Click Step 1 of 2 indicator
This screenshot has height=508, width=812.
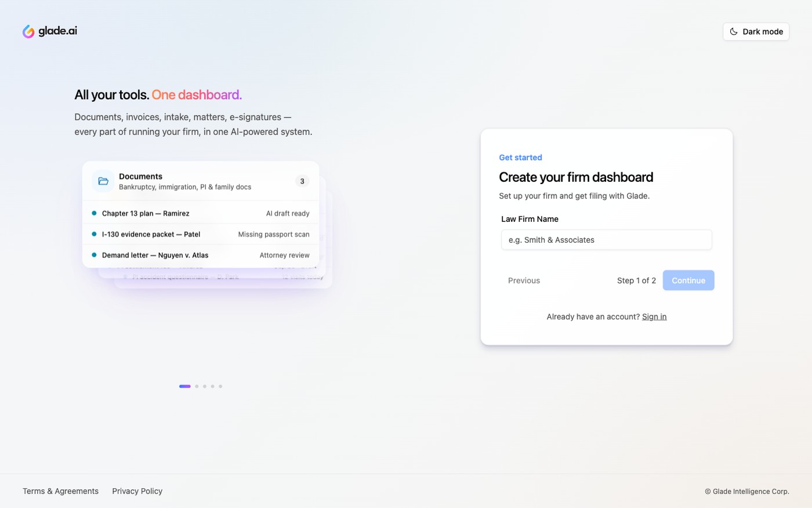(636, 280)
